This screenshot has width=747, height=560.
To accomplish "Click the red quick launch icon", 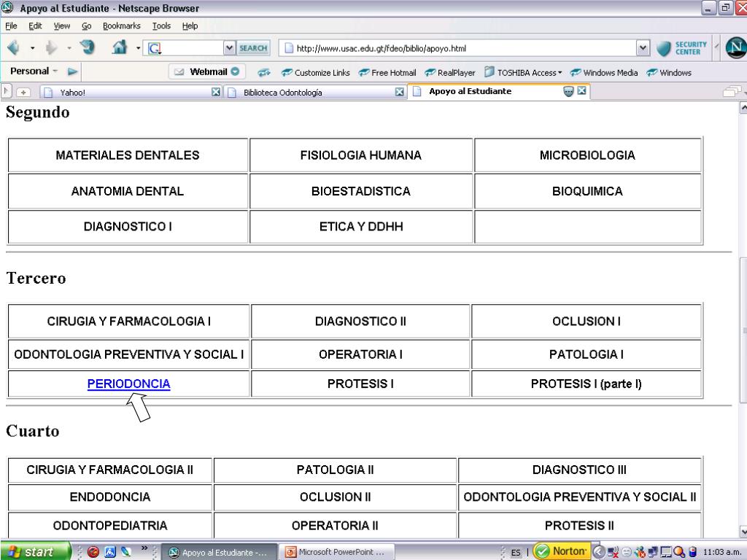I will tap(93, 552).
